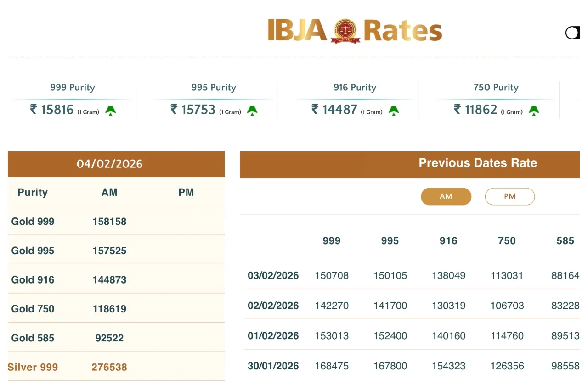The width and height of the screenshot is (588, 390).
Task: Click the PM column header in today's table
Action: 186,193
